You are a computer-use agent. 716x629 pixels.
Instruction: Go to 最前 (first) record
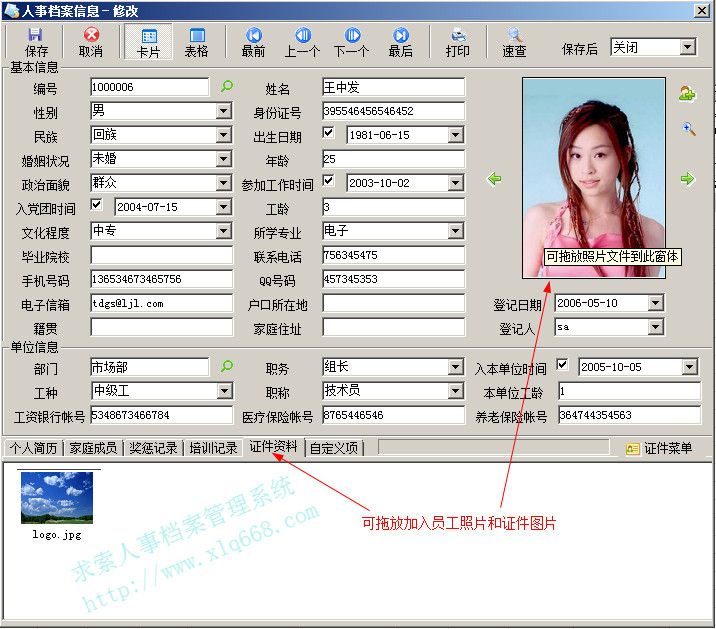point(253,42)
